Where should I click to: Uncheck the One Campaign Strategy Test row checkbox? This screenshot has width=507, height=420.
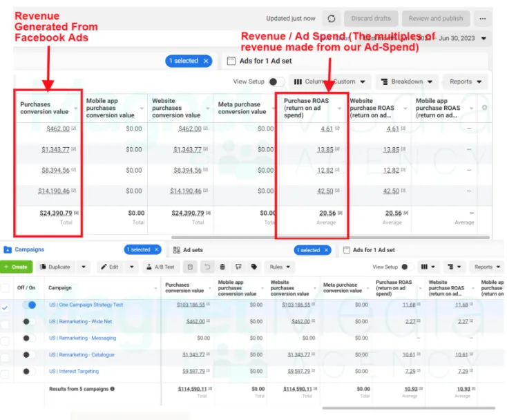pos(5,307)
